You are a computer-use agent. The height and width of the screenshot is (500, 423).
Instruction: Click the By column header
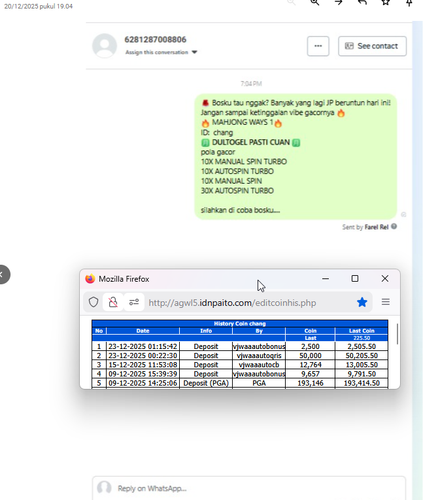259,331
